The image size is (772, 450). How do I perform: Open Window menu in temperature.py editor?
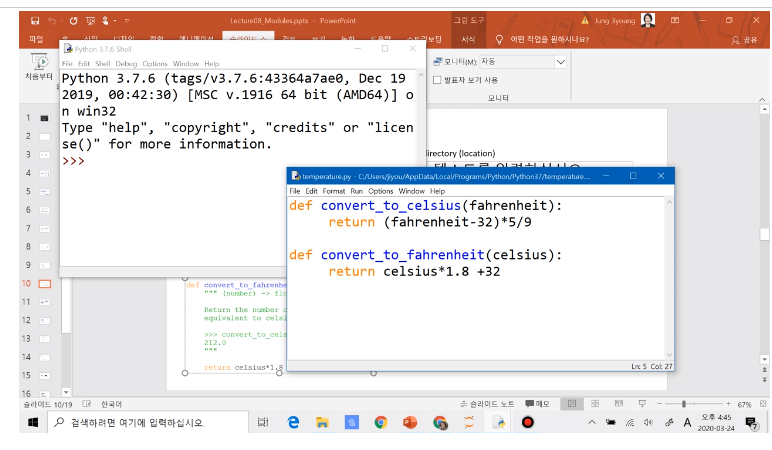pos(411,191)
